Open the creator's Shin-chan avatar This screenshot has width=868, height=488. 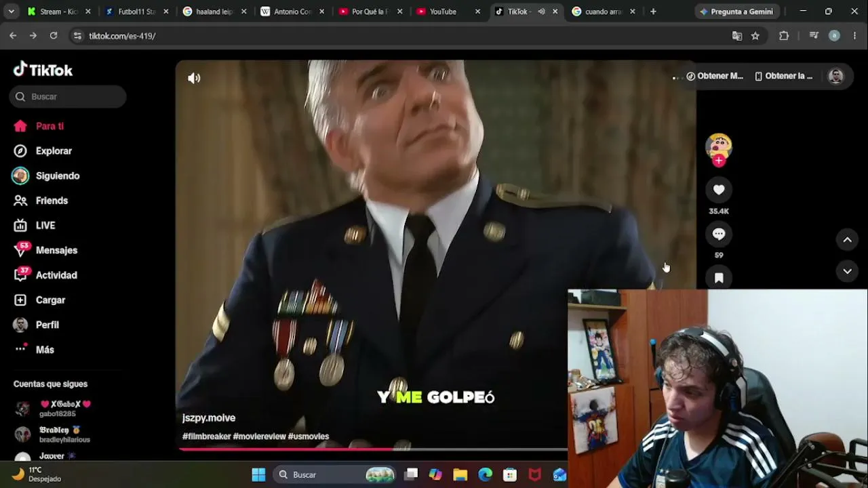719,146
